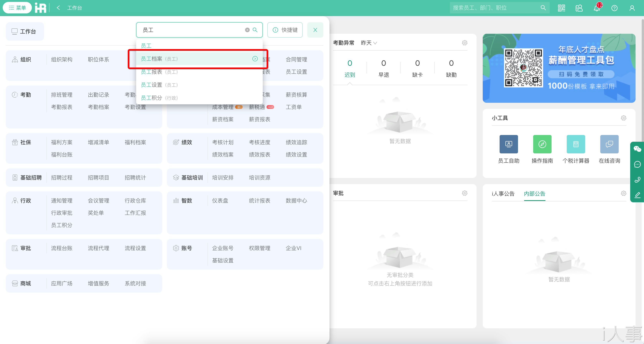
Task: Open 工资单 menu link
Action: coord(293,107)
